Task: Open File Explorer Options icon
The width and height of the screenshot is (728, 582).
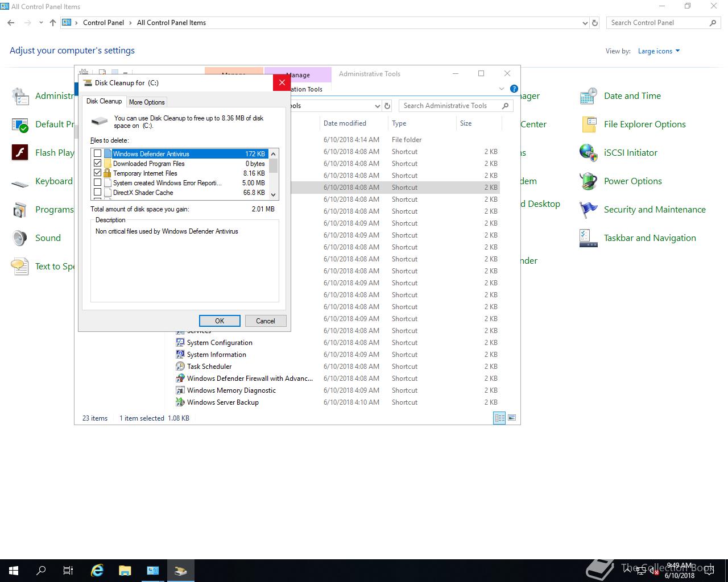Action: [588, 124]
